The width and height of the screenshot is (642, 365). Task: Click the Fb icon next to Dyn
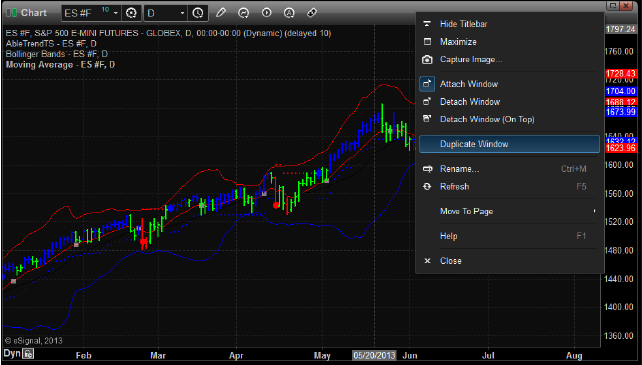tap(28, 354)
